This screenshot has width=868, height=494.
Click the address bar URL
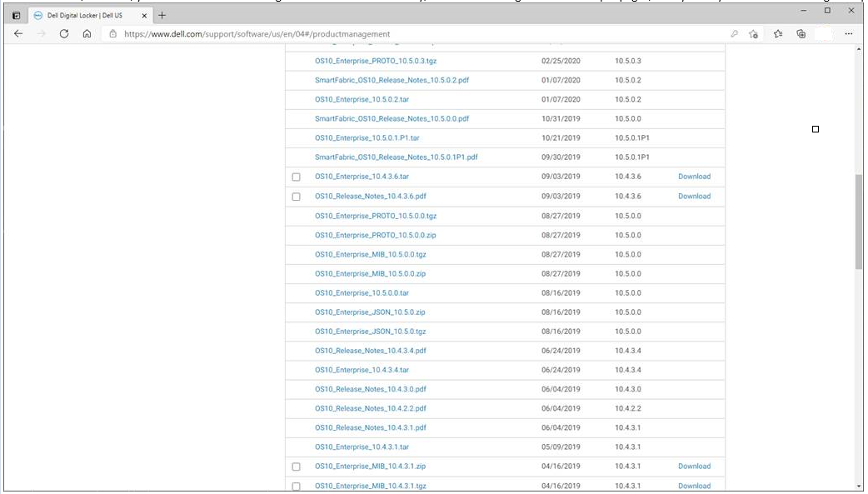tap(257, 34)
